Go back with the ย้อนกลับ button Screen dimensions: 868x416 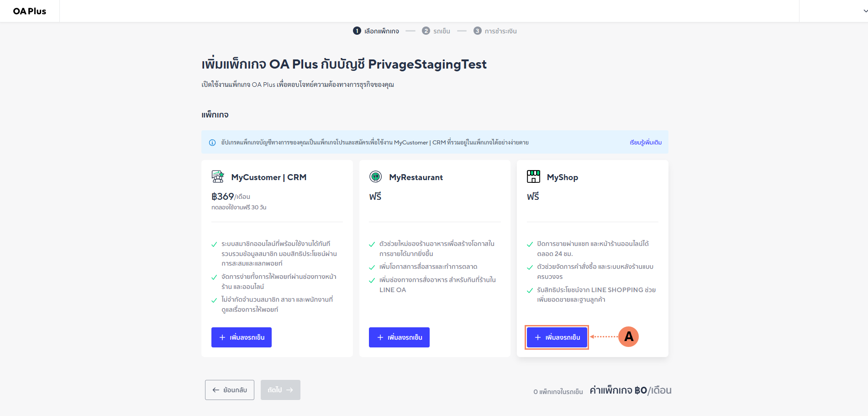click(x=230, y=390)
